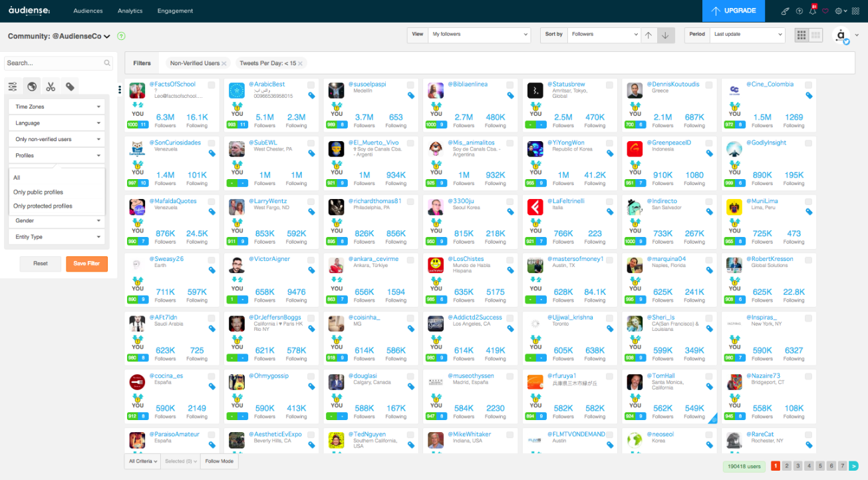Open @LarryWentz profile link
Viewport: 868px width, 480px height.
(x=269, y=201)
